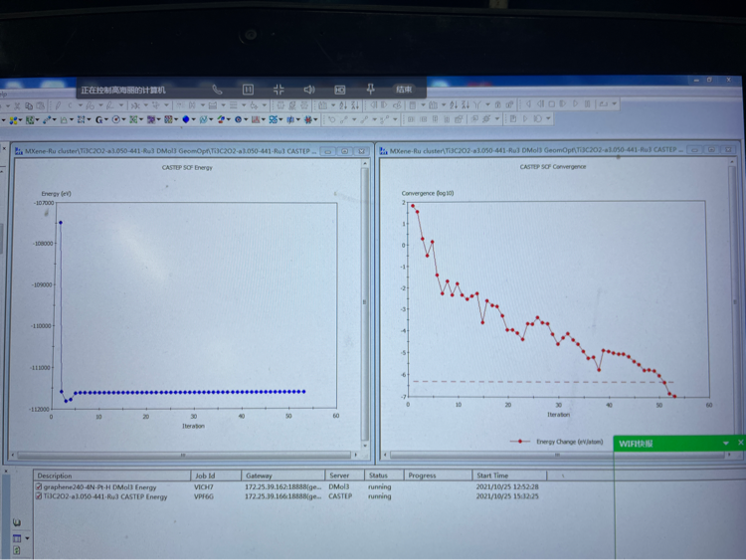Toggle checkbox for graphene240-4N-Pt-H DMol3 Energy job
Viewport: 746px width, 560px height.
pos(40,487)
